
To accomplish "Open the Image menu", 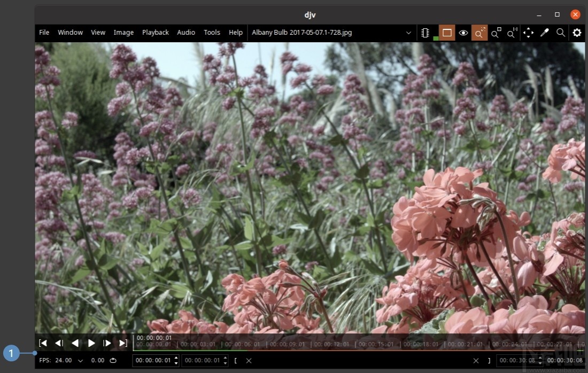I will point(123,33).
